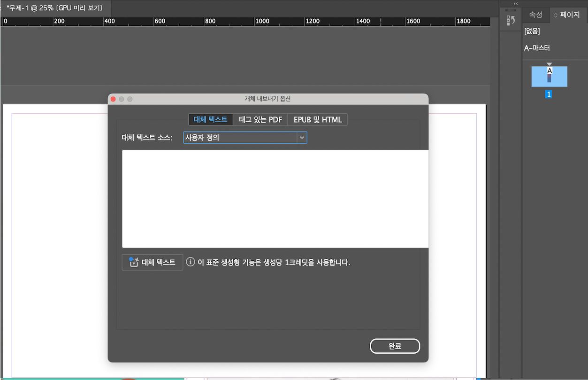Switch to the 태그 있는 PDF tab

point(260,119)
